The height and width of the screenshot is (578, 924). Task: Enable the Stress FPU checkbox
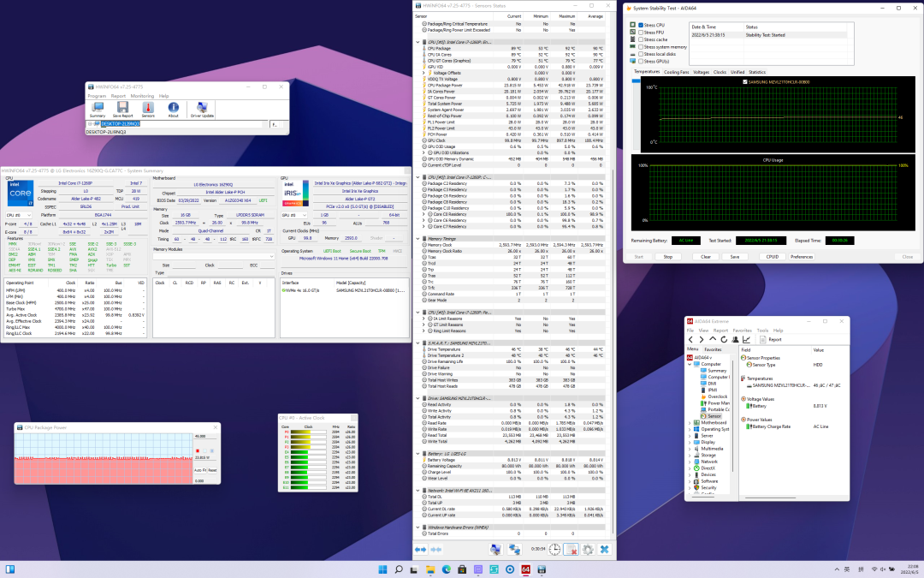tap(640, 33)
